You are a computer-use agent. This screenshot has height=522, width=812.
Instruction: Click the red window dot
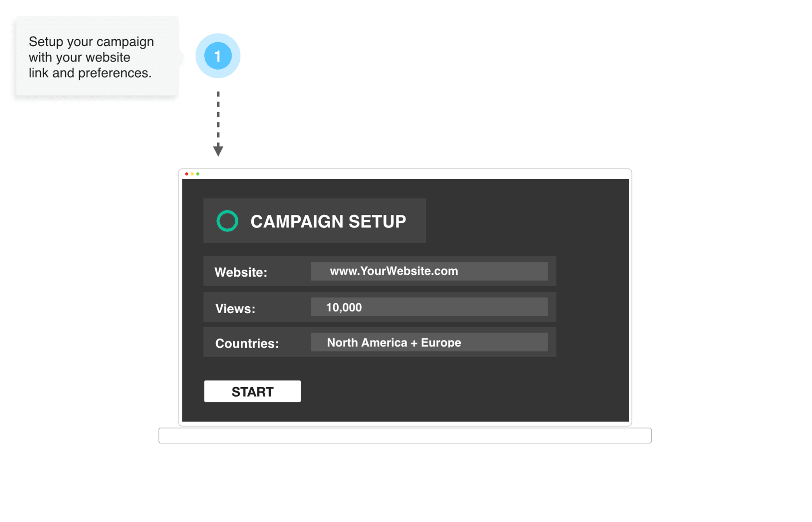click(187, 174)
